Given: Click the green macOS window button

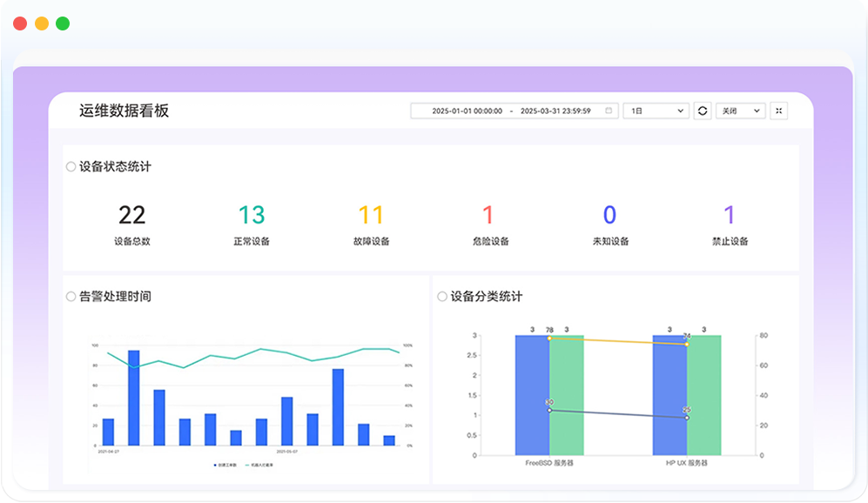Looking at the screenshot, I should [x=63, y=23].
